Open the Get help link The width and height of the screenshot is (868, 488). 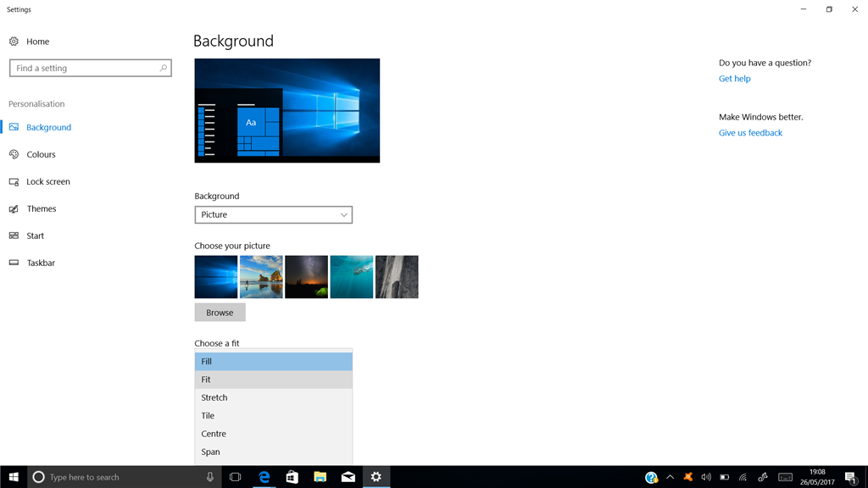(735, 79)
